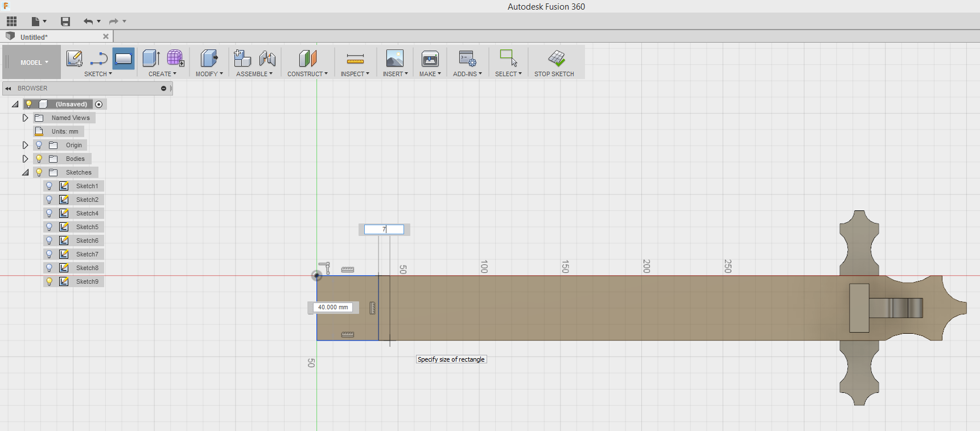Toggle visibility of Origin folder

pyautogui.click(x=39, y=145)
